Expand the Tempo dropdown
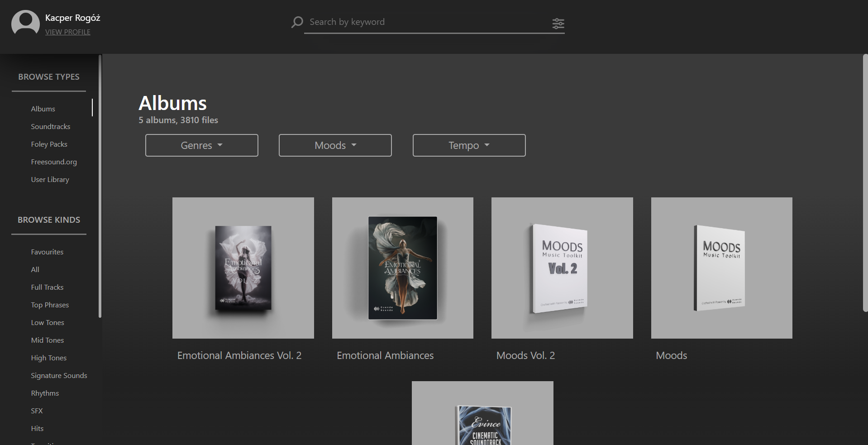Viewport: 868px width, 445px height. pos(469,145)
